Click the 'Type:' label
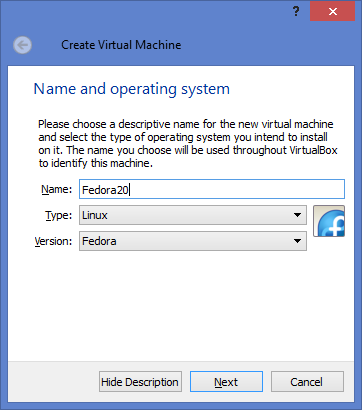 point(58,215)
